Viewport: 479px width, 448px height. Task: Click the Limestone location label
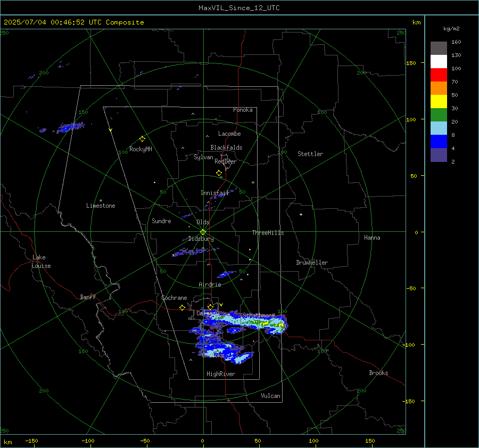101,206
